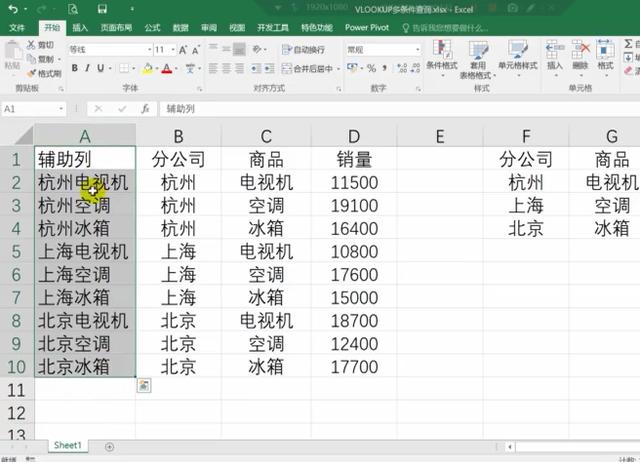This screenshot has height=462, width=640.
Task: Expand the borders dropdown arrow
Action: pos(133,69)
